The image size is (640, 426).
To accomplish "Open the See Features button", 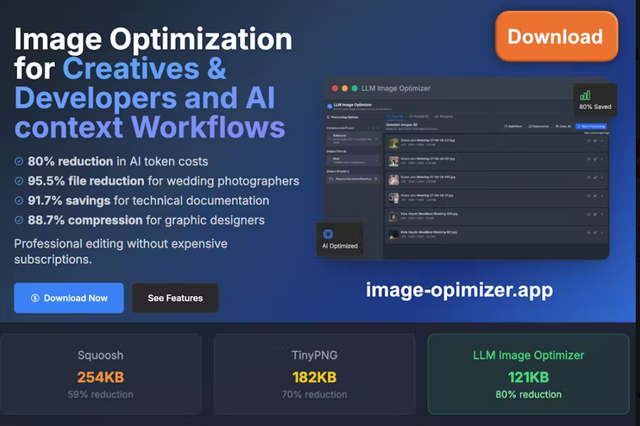I will click(x=175, y=298).
